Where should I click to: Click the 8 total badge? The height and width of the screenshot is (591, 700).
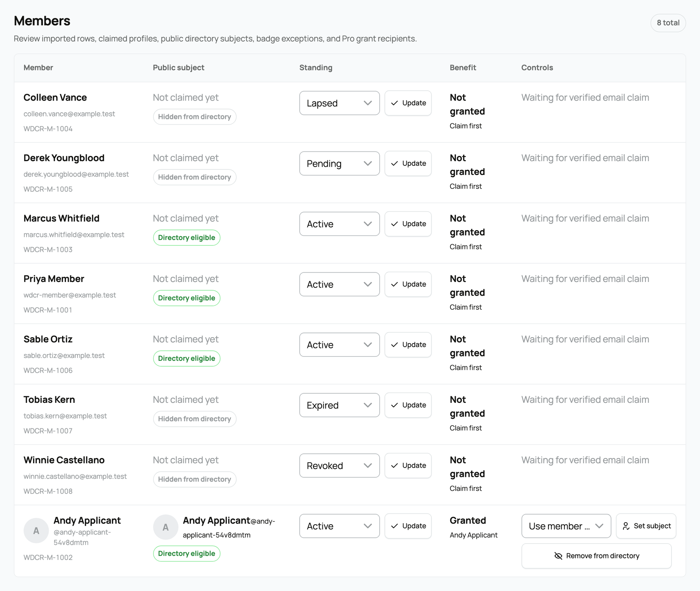pos(668,23)
